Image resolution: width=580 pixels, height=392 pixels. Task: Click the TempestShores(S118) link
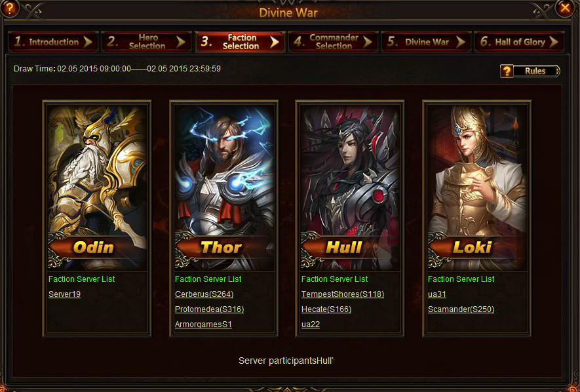coord(343,294)
